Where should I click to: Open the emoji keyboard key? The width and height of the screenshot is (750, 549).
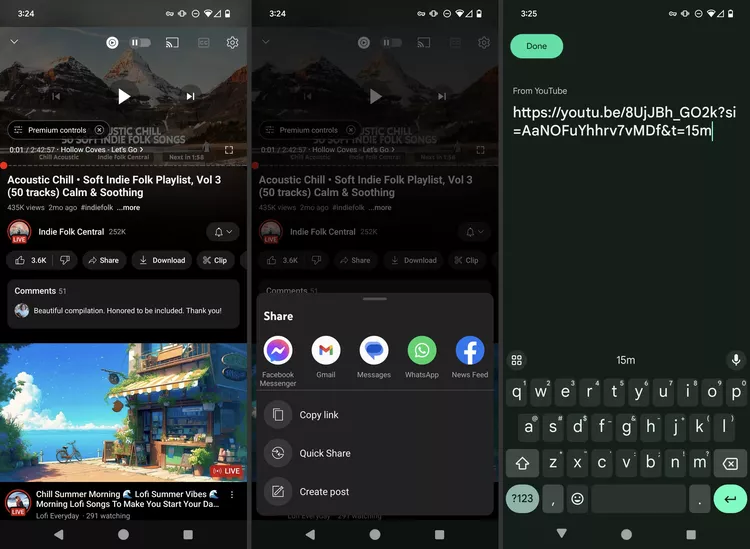[577, 498]
